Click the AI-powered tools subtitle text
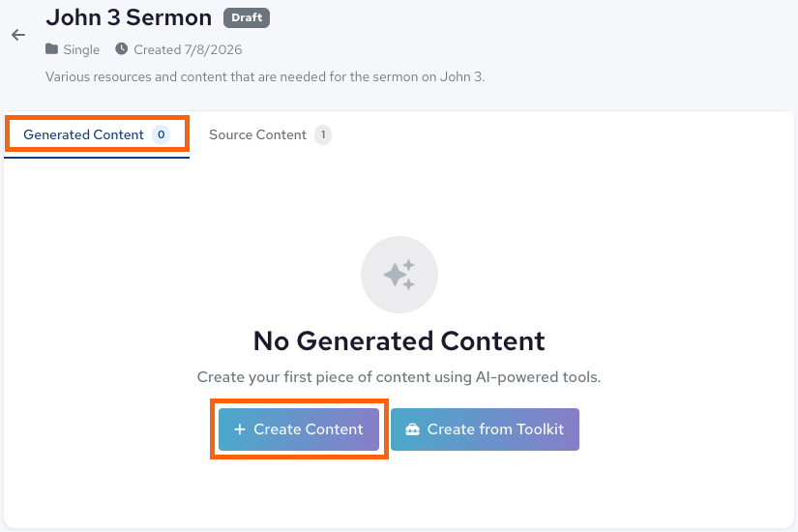This screenshot has width=798, height=532. pos(399,376)
